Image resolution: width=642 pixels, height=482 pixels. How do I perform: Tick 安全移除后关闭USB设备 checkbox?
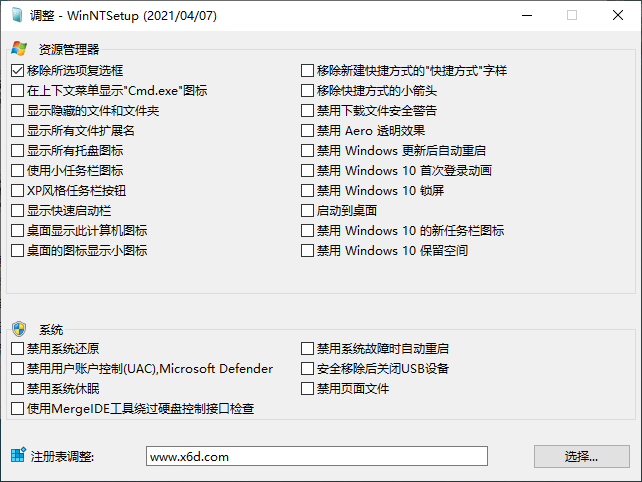(x=308, y=369)
